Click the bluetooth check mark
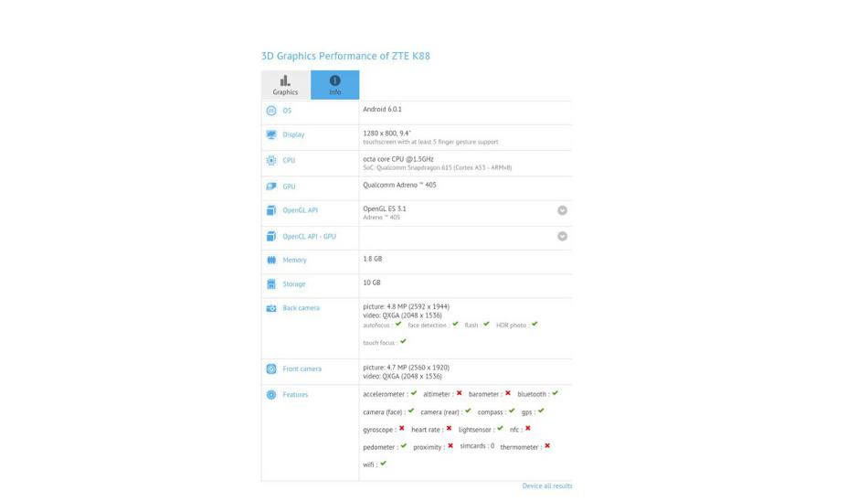Screen dimensions: 868x502 [556, 393]
